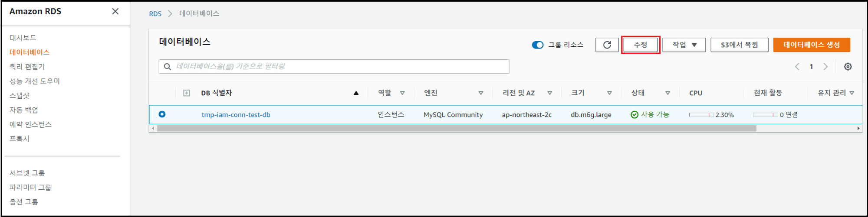The width and height of the screenshot is (868, 217).
Task: Click db.m6g.large size cell
Action: [591, 115]
